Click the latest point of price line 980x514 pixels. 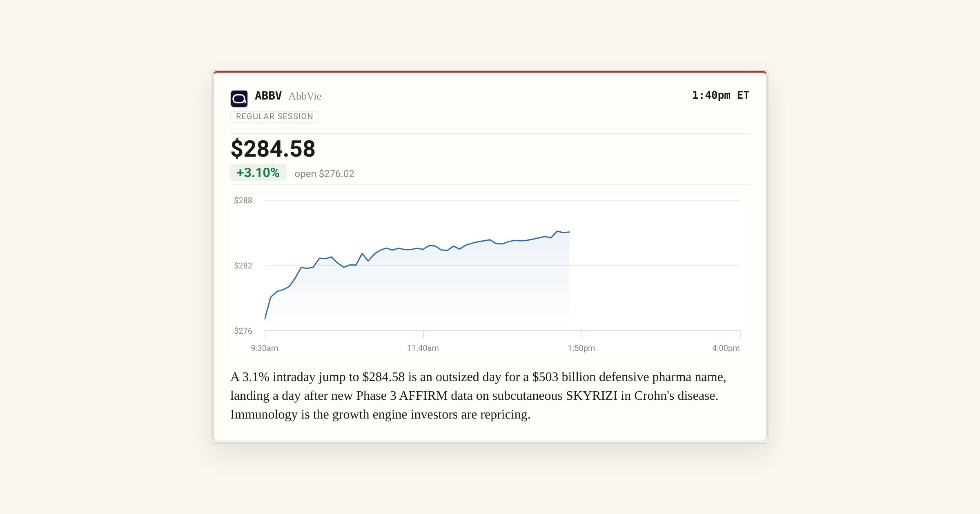(x=569, y=232)
